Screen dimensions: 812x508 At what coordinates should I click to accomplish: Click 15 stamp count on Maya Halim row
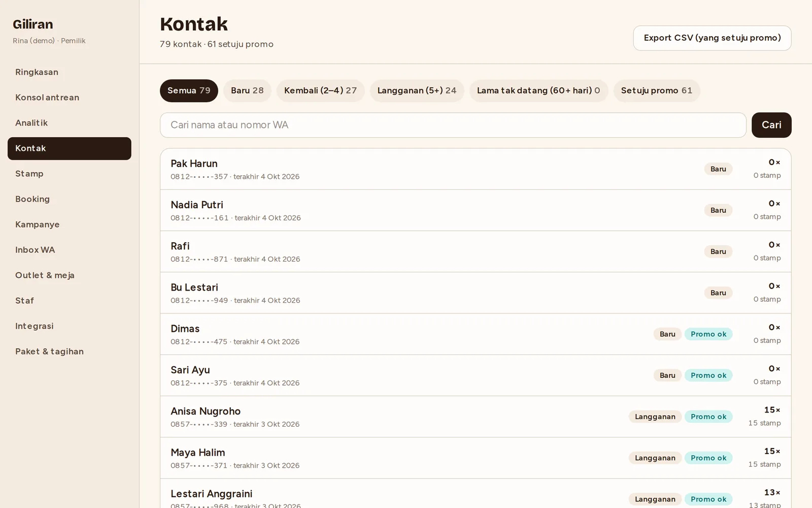tap(764, 464)
